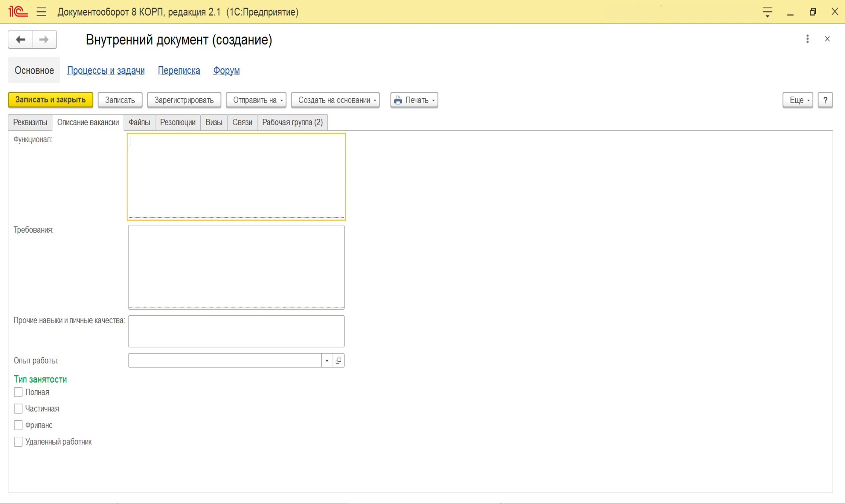
Task: Switch to the Реквизиты tab
Action: [x=30, y=122]
